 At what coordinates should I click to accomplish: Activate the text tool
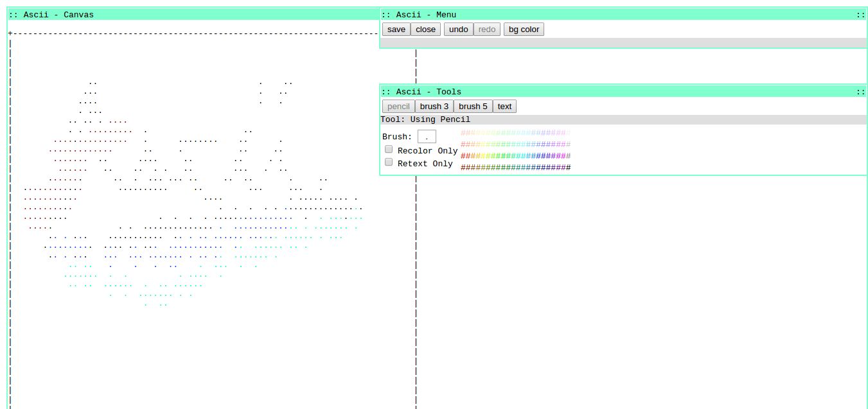point(504,106)
